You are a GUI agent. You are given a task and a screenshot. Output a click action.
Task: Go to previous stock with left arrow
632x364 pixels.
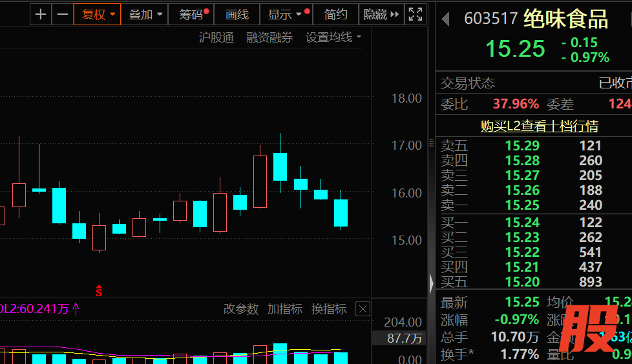point(445,20)
